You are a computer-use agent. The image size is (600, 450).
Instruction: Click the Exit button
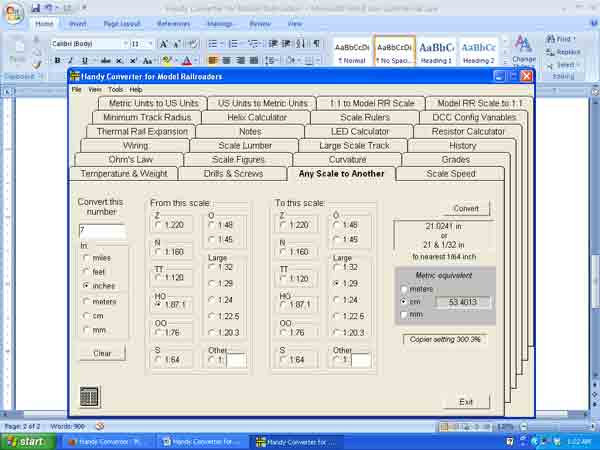tap(466, 402)
